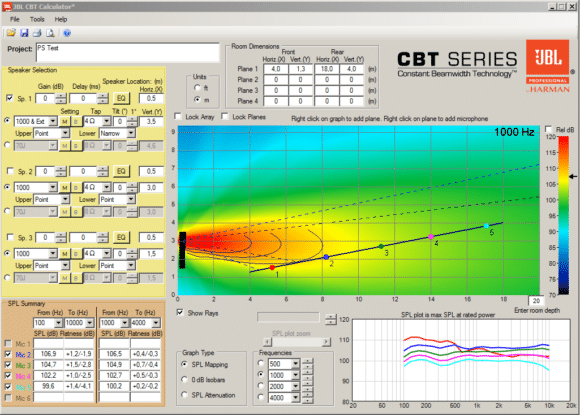Click the color scale bar legend

(563, 216)
